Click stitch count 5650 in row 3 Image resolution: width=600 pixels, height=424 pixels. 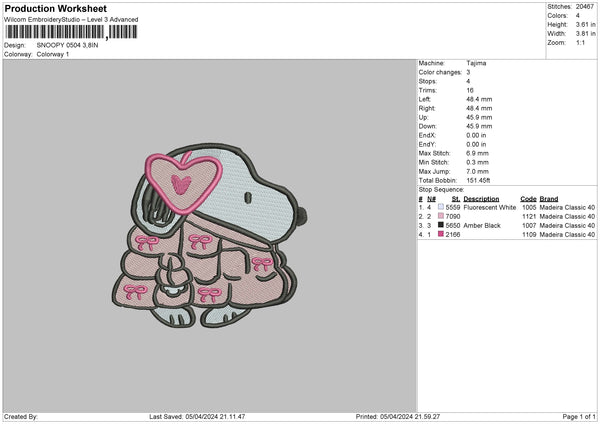tap(453, 225)
